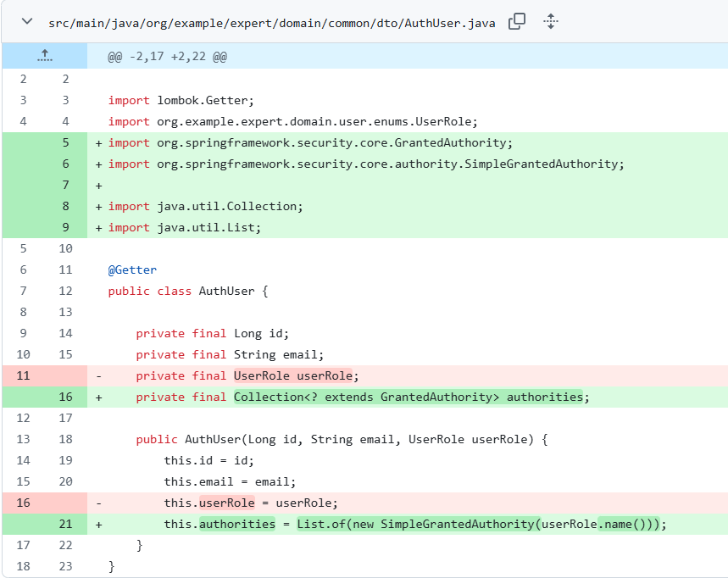Click the private final String email line
The height and width of the screenshot is (578, 728).
tap(230, 355)
